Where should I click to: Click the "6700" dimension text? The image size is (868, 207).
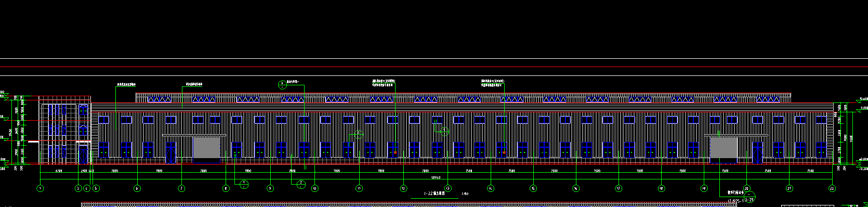point(59,171)
